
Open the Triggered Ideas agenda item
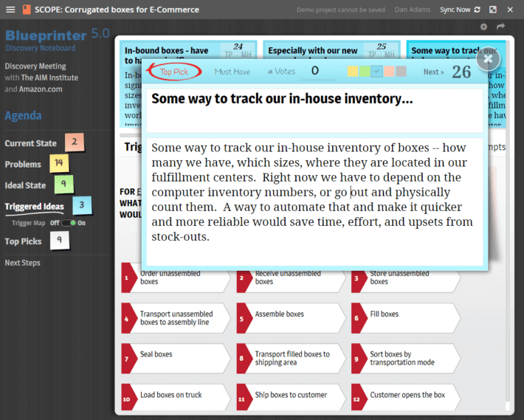pos(35,207)
